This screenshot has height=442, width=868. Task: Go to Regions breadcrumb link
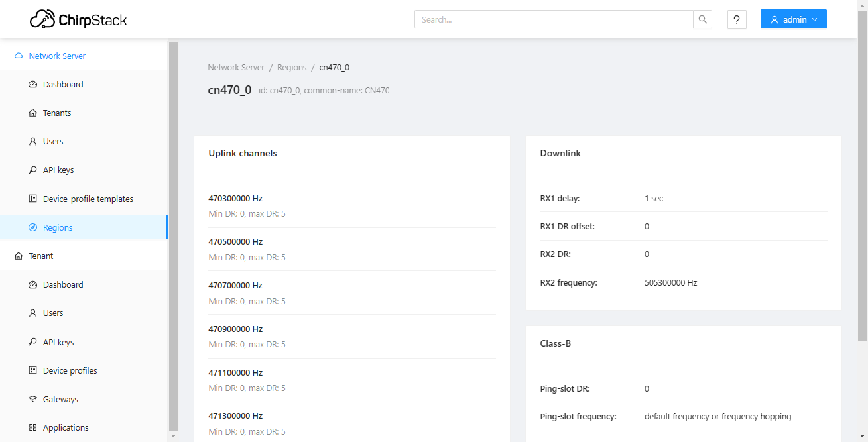[x=292, y=68]
